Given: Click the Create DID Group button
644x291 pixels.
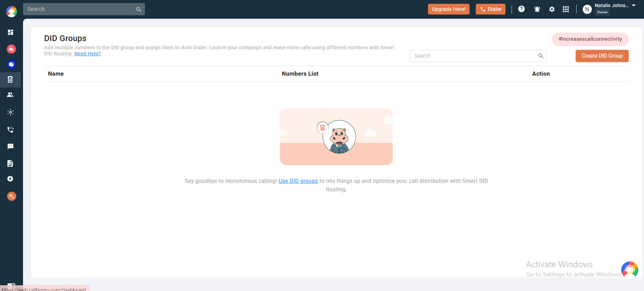Looking at the screenshot, I should pyautogui.click(x=602, y=56).
